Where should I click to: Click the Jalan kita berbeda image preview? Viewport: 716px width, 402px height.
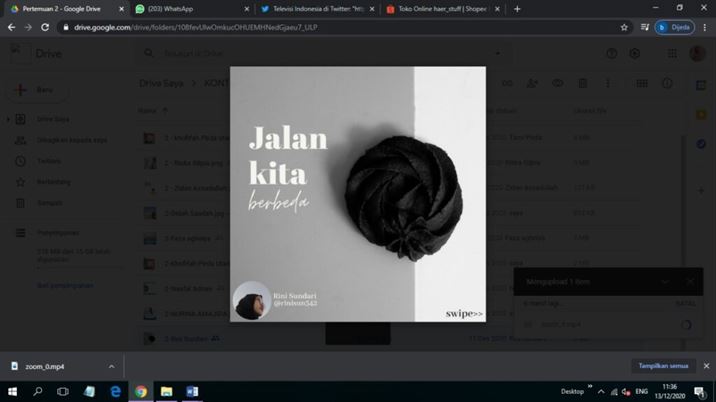357,194
